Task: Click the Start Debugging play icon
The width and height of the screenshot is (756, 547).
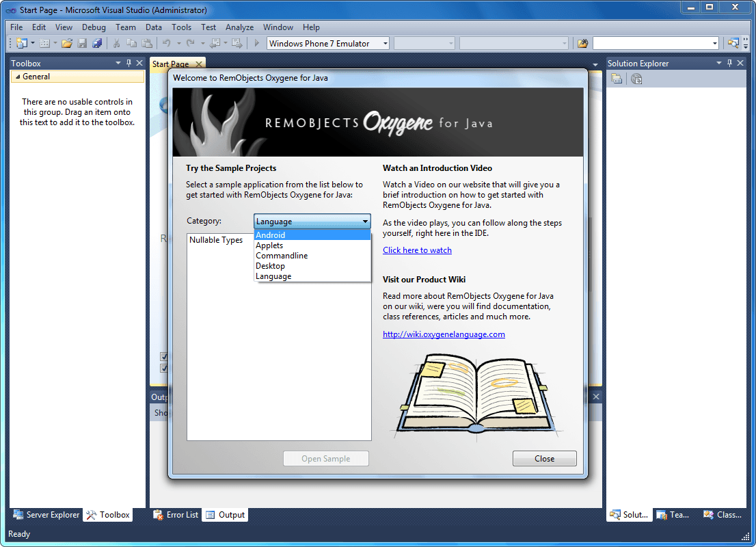Action: click(x=256, y=43)
